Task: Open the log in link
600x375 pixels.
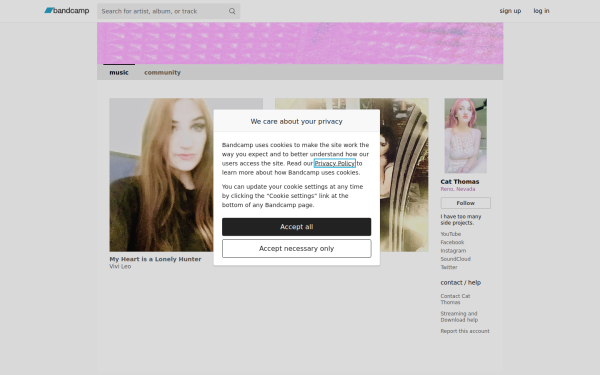Action: click(541, 11)
